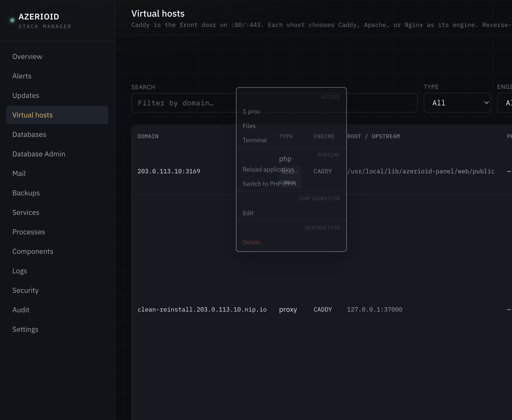Choose the red Delete menu entry
This screenshot has width=512, height=420.
click(291, 242)
